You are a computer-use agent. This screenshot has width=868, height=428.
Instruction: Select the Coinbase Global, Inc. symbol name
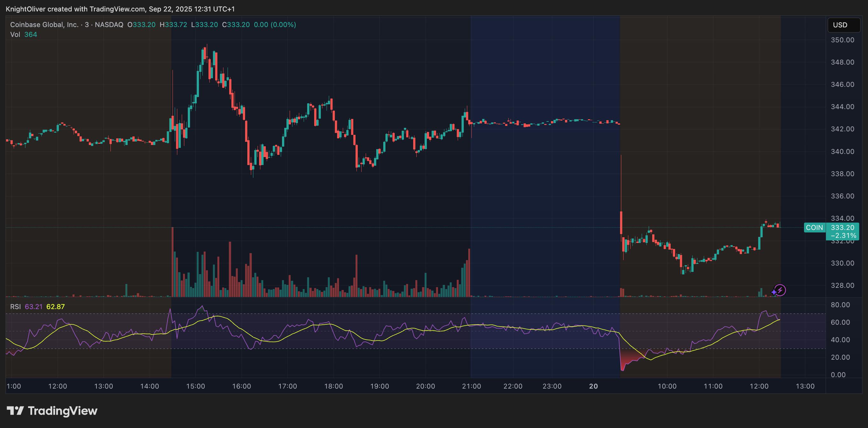point(44,24)
